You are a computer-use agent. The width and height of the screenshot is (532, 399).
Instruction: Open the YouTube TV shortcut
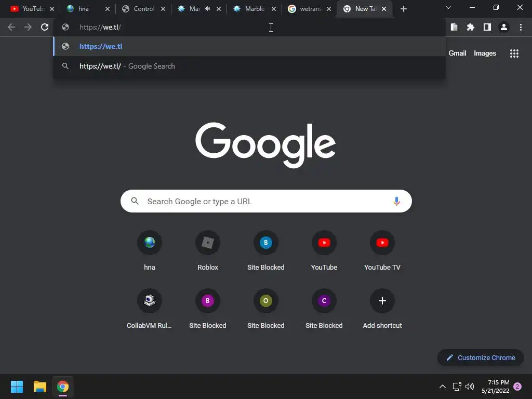(x=382, y=251)
